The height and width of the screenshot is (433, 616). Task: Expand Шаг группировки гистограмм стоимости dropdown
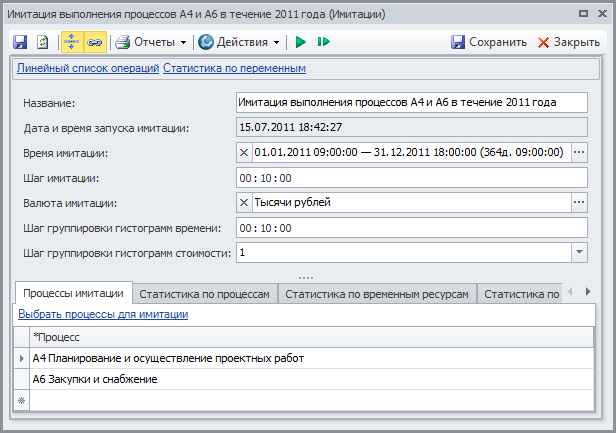pos(578,253)
